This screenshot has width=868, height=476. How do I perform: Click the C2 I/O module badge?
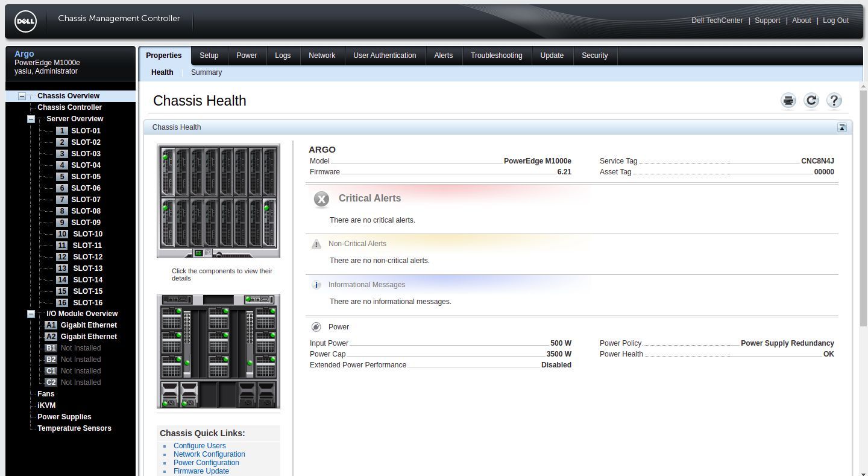tap(51, 382)
